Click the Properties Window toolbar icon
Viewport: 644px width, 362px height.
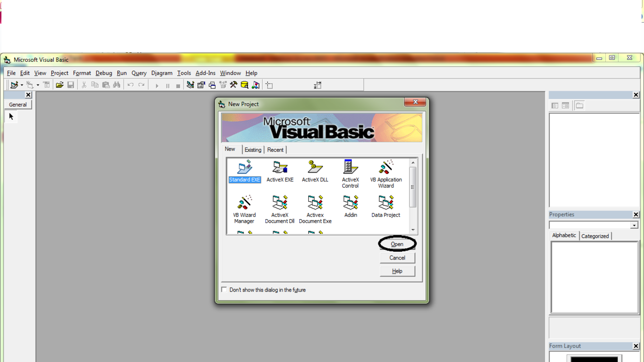coord(201,85)
